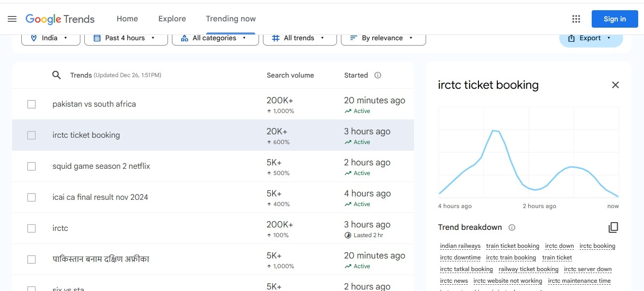Click the Google Trends logo
This screenshot has width=644, height=291.
point(60,19)
